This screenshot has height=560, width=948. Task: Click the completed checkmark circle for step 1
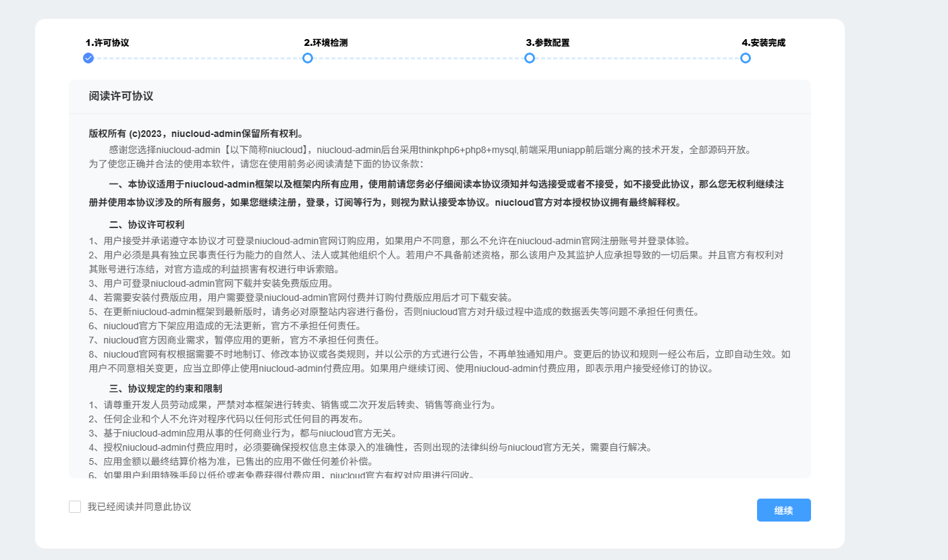tap(88, 58)
